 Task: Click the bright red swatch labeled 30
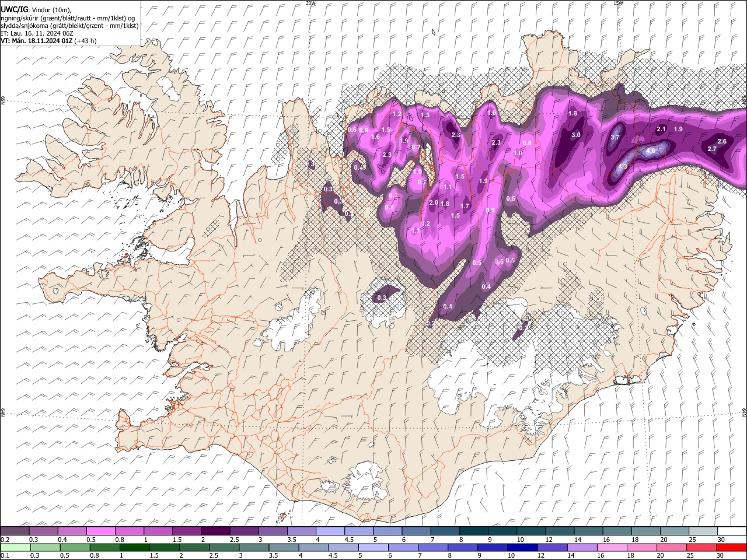click(x=731, y=547)
